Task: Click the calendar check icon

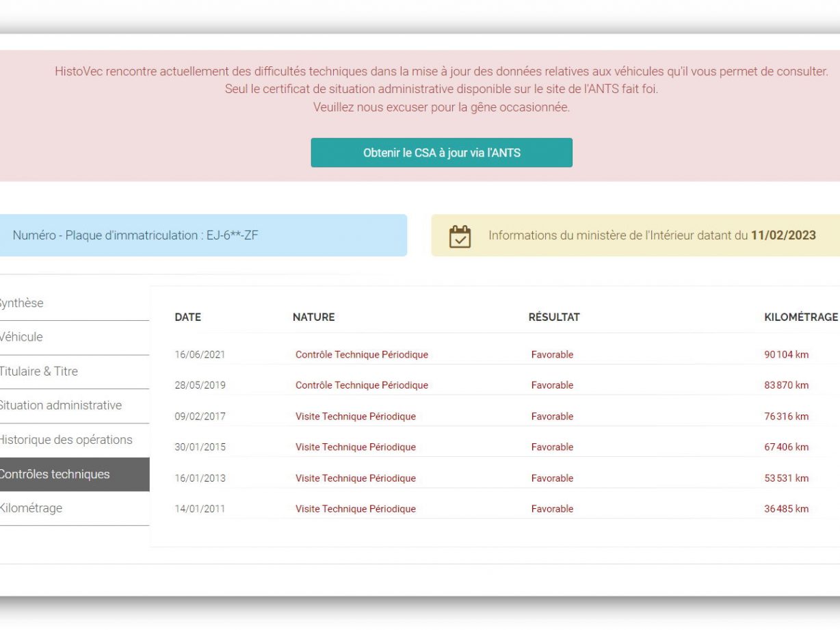Action: 460,236
